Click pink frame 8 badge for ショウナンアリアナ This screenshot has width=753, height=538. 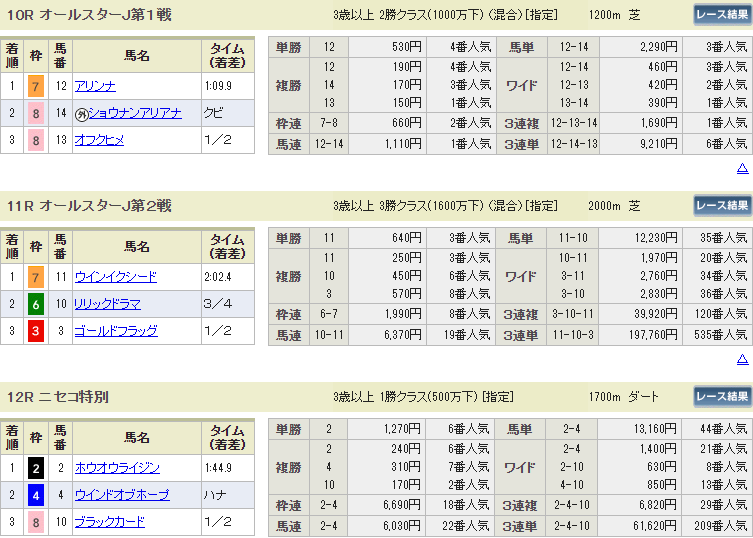36,113
